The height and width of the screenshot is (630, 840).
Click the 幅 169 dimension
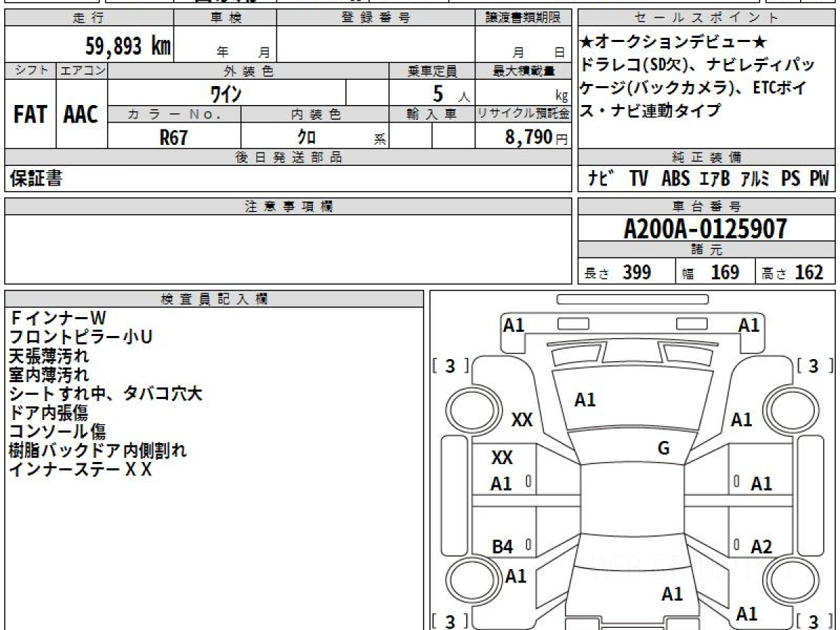pos(710,272)
